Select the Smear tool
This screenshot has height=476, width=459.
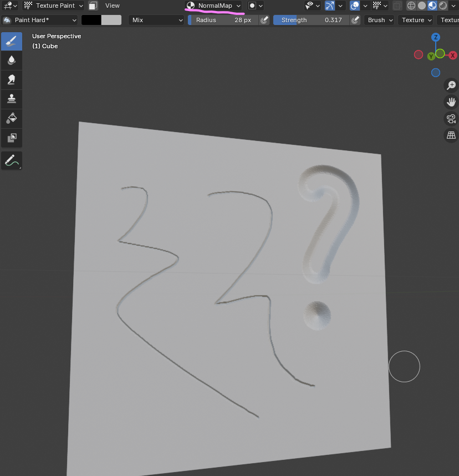coord(12,80)
